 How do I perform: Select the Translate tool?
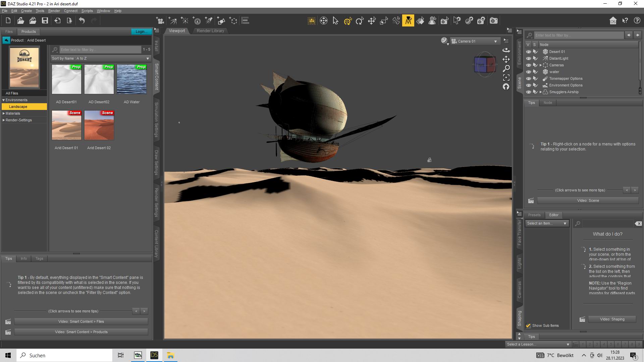tap(372, 21)
